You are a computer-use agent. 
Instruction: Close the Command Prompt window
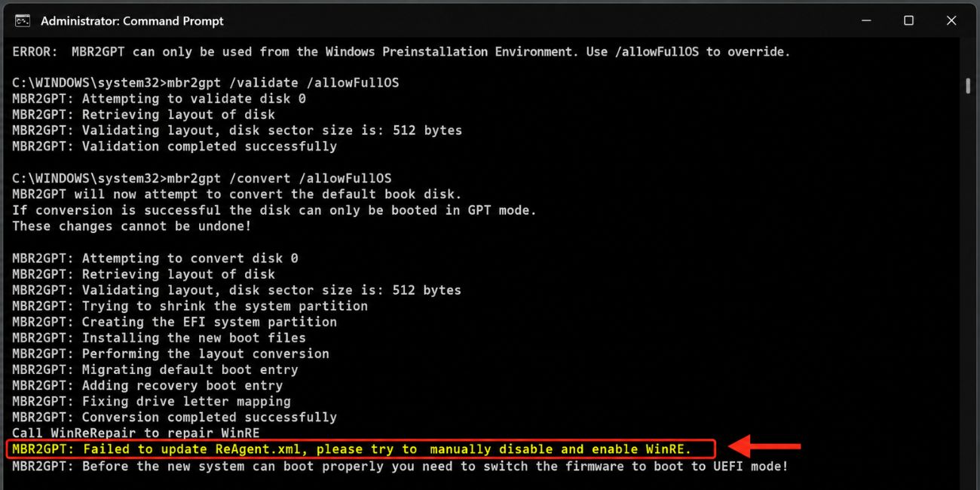951,20
